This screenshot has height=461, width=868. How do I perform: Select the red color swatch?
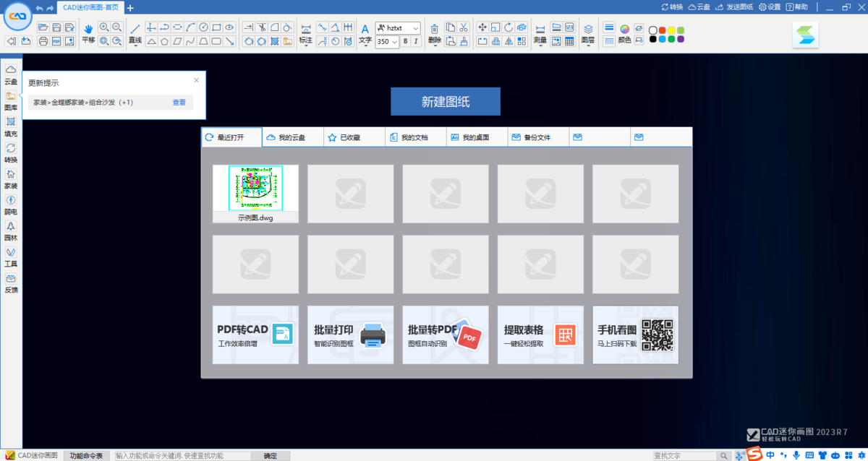point(663,29)
